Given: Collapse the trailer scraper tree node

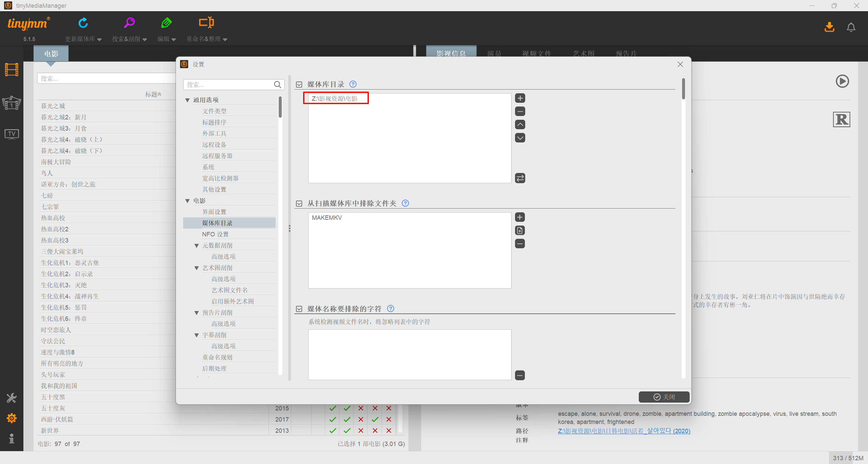Looking at the screenshot, I should click(197, 313).
